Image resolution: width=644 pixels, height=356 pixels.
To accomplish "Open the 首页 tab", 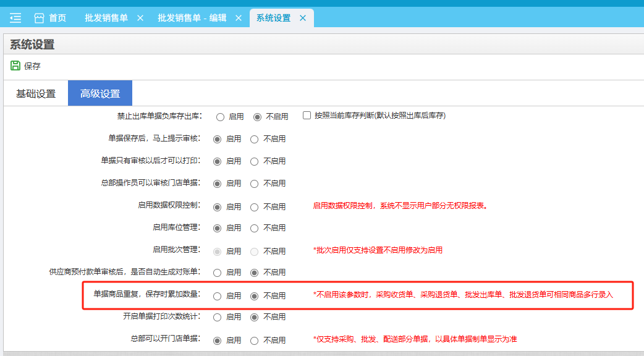I will (57, 18).
